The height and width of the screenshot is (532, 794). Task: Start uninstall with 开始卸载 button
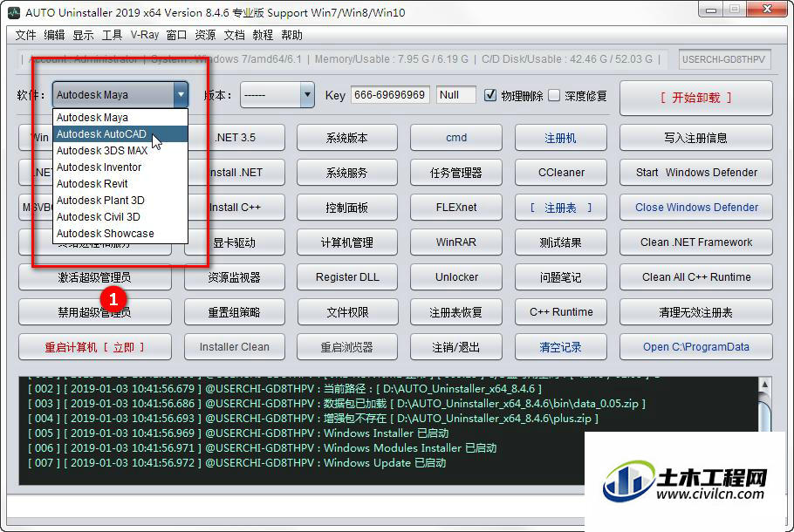[x=695, y=98]
